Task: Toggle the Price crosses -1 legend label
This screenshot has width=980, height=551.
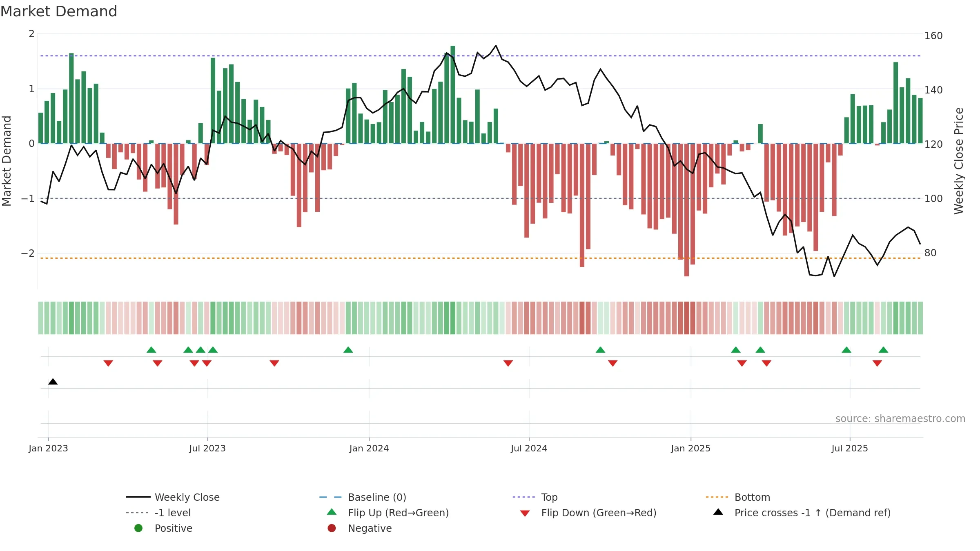Action: click(x=813, y=513)
